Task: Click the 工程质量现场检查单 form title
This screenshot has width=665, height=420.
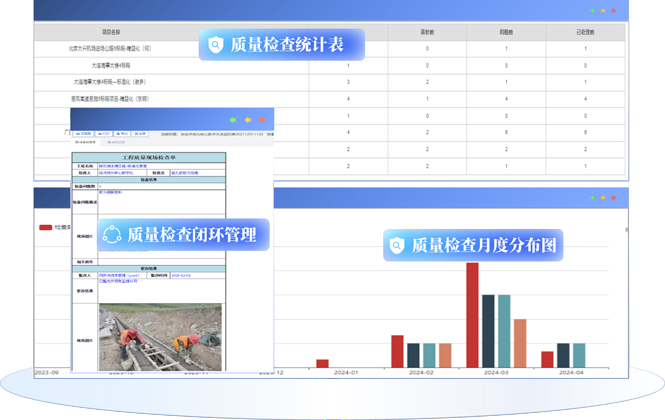Action: (149, 157)
